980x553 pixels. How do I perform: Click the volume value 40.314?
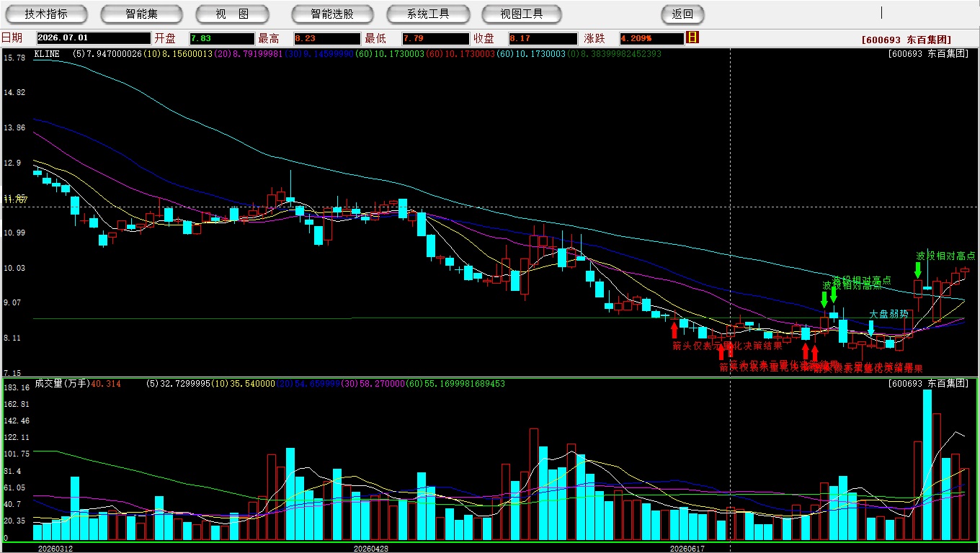click(x=107, y=384)
